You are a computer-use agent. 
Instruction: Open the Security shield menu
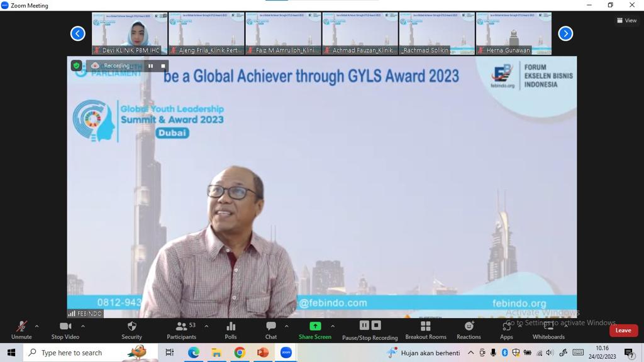(132, 331)
